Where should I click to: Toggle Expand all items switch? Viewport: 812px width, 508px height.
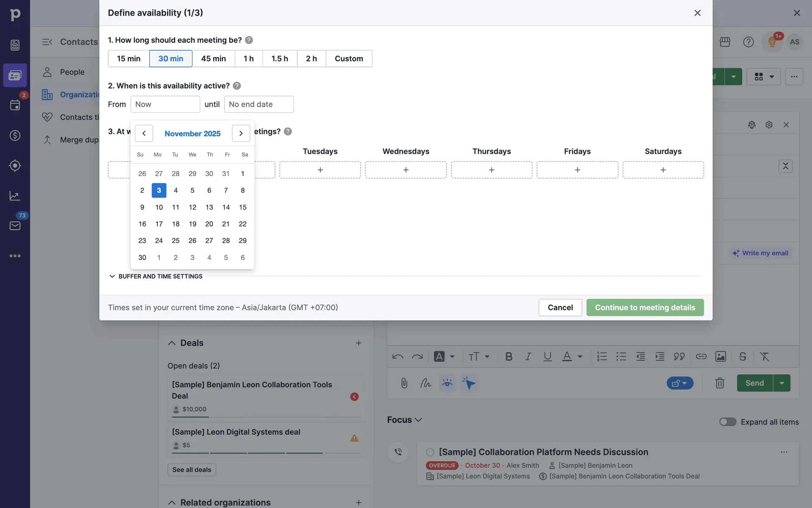(727, 422)
